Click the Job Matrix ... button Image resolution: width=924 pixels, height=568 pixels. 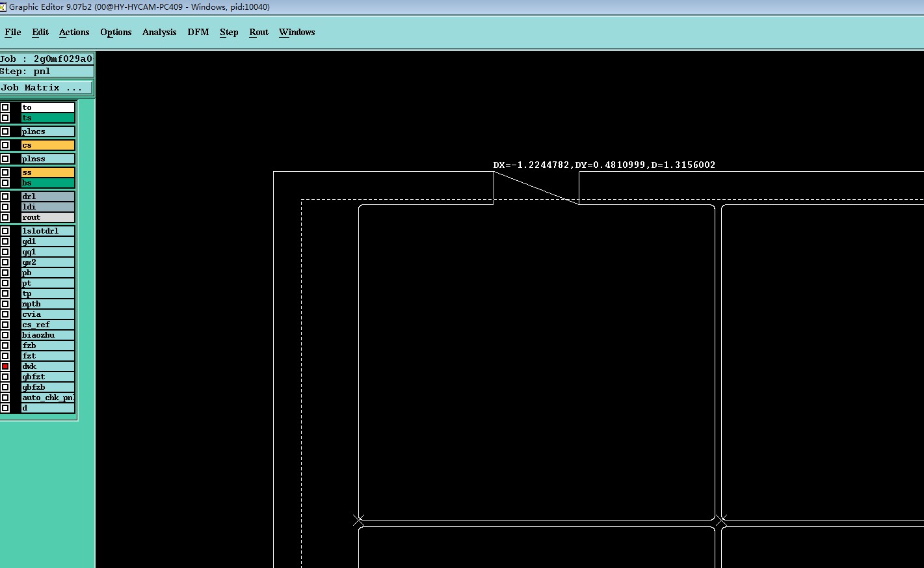[46, 87]
